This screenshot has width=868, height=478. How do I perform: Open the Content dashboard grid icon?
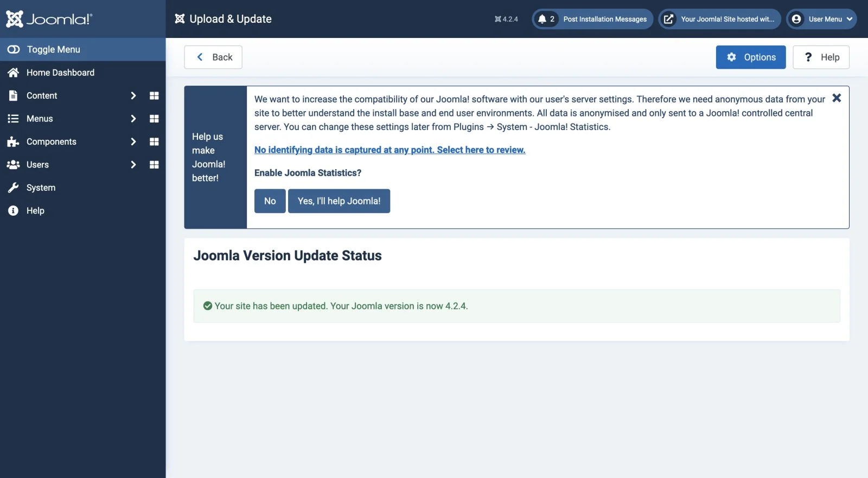coord(154,95)
